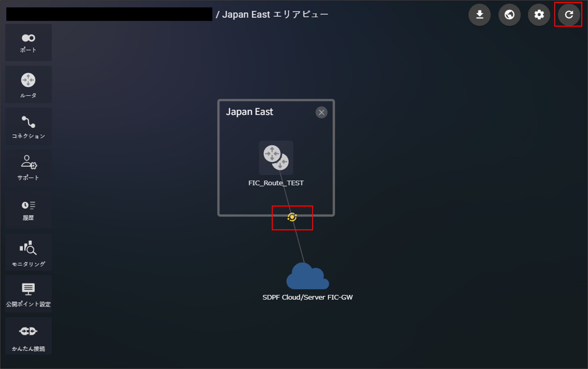Viewport: 588px width, 369px height.
Task: Click the globe icon in top toolbar
Action: pyautogui.click(x=509, y=15)
